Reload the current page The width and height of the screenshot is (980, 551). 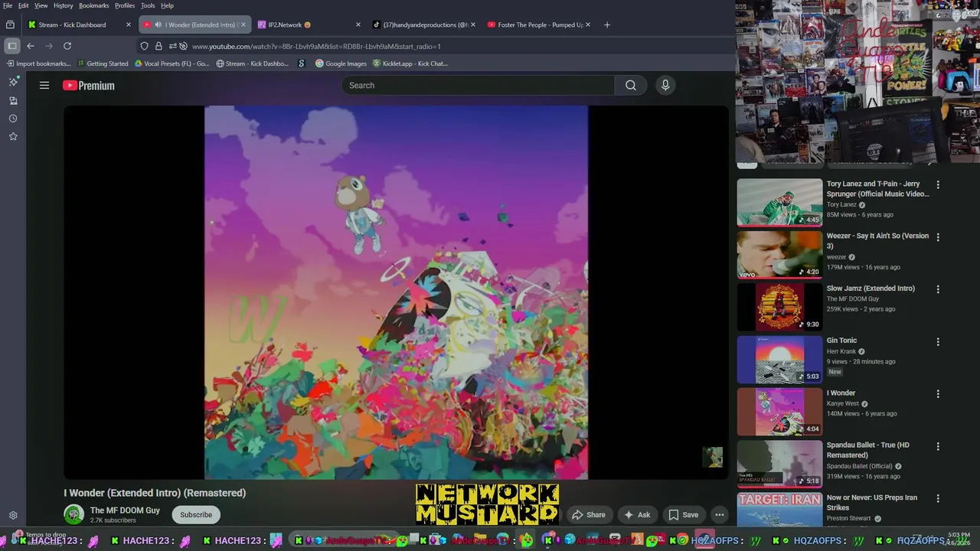[67, 46]
